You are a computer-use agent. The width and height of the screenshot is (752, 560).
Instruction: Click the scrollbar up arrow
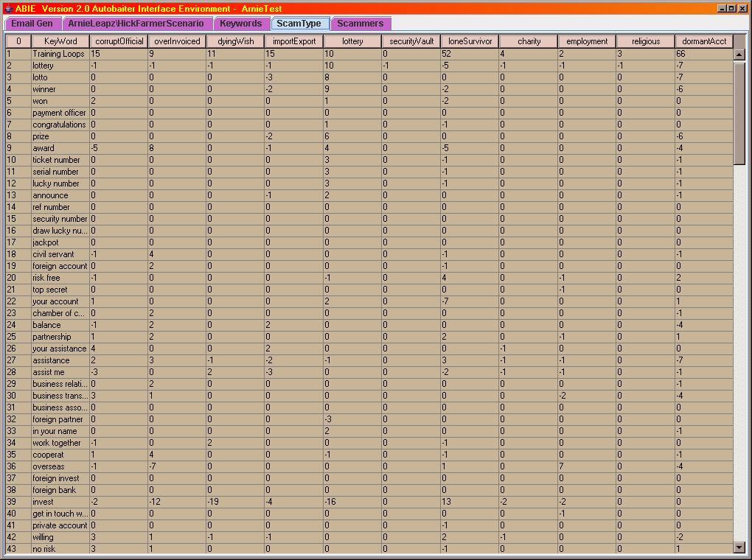pos(739,55)
